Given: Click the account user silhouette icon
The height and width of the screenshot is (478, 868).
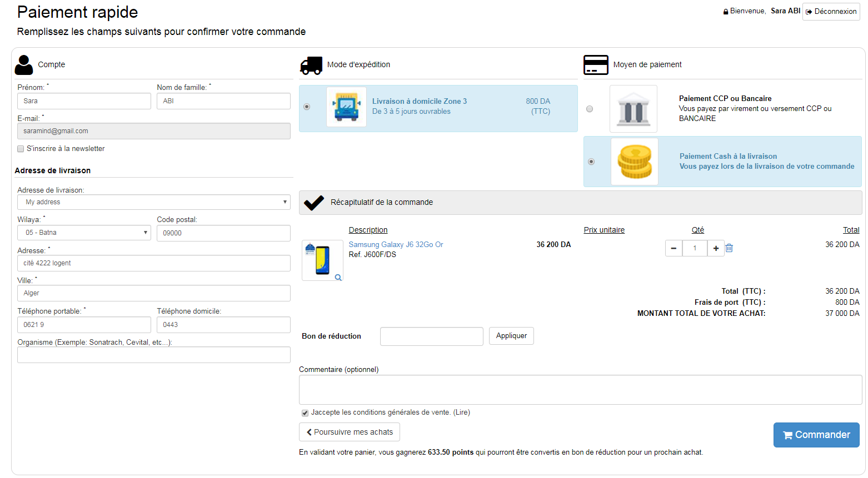Looking at the screenshot, I should click(x=24, y=64).
